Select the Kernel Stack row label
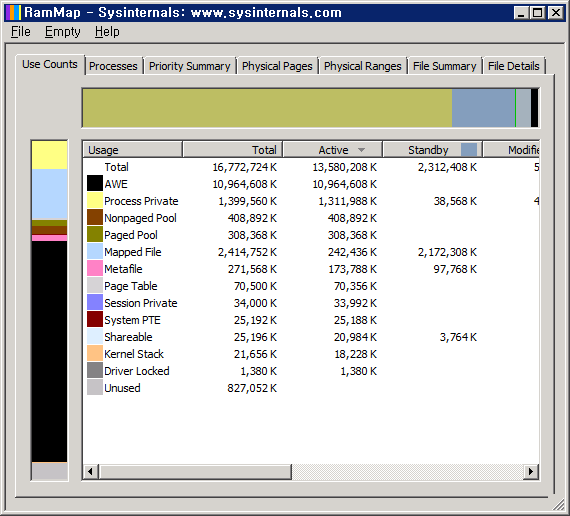570x516 pixels. [x=134, y=354]
